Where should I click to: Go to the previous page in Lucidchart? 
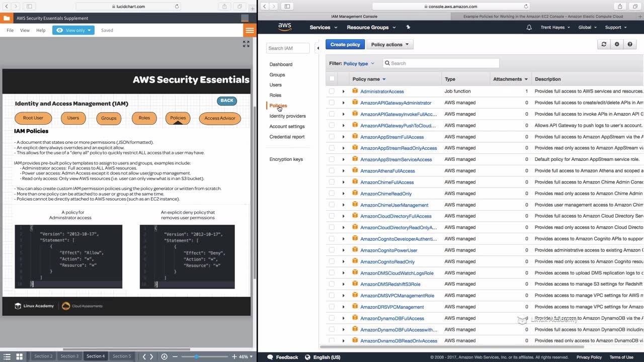pyautogui.click(x=144, y=356)
